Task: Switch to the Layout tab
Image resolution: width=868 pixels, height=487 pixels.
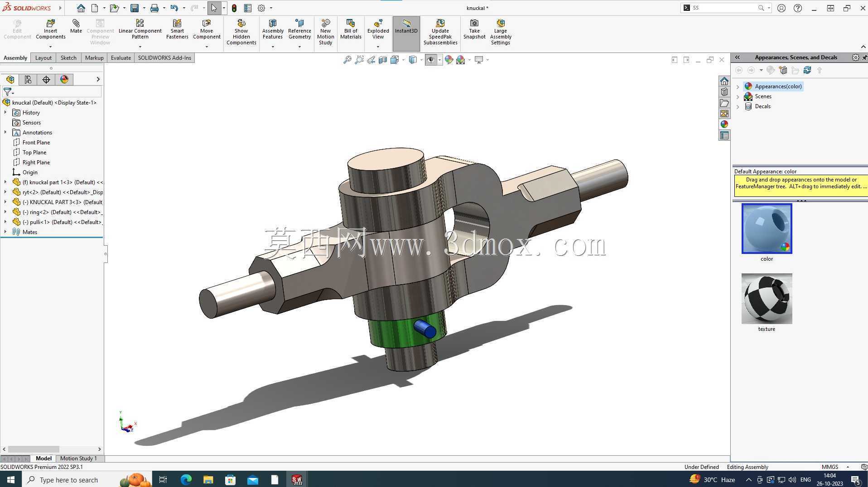Action: pyautogui.click(x=43, y=58)
